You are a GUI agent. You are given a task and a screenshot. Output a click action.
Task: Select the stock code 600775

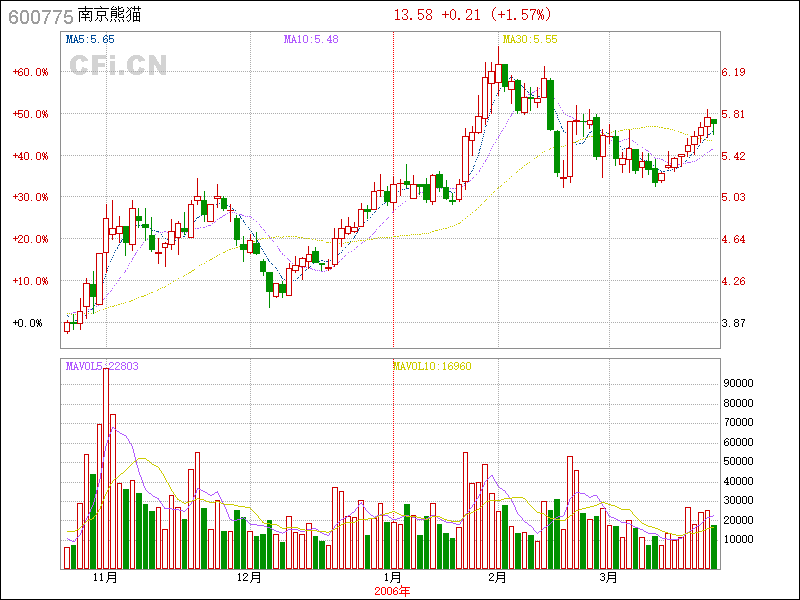click(40, 17)
